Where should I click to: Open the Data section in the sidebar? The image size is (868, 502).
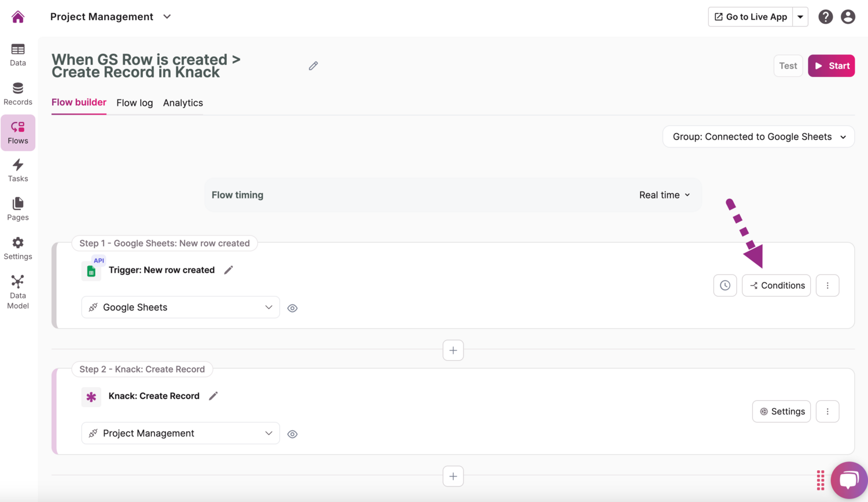coord(18,55)
